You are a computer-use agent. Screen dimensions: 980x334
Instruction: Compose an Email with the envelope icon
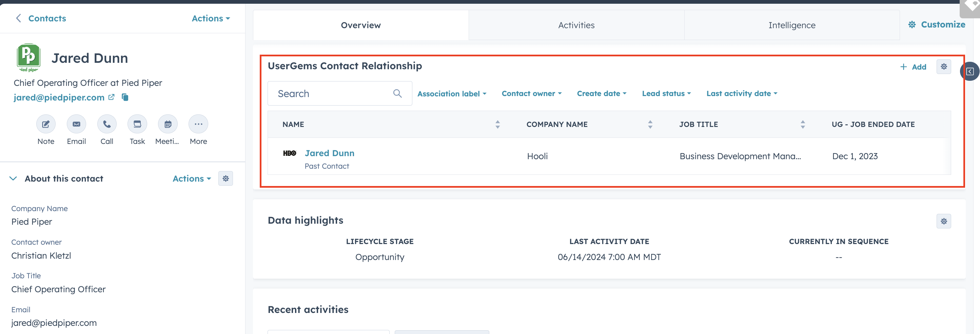tap(77, 124)
